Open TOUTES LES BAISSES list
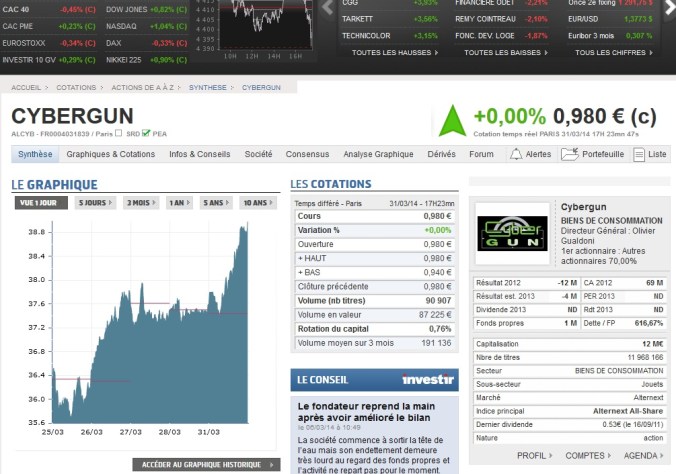The height and width of the screenshot is (474, 676). click(506, 53)
